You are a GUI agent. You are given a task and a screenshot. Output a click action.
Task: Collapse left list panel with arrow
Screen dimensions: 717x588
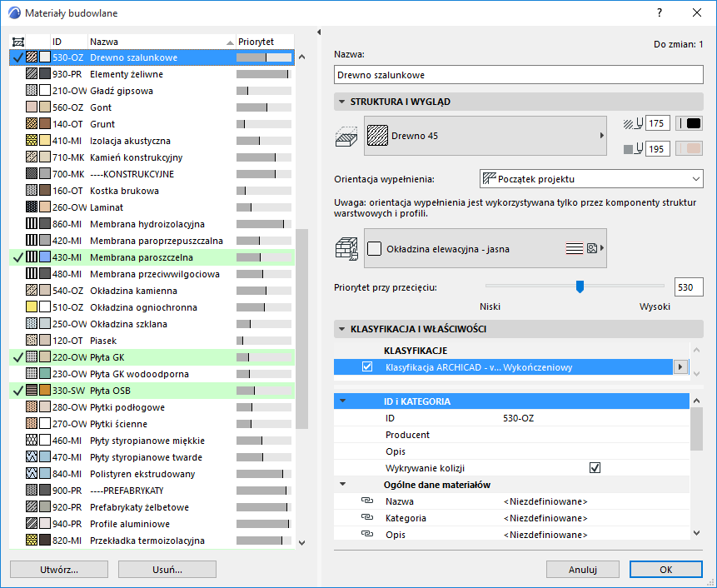319,32
